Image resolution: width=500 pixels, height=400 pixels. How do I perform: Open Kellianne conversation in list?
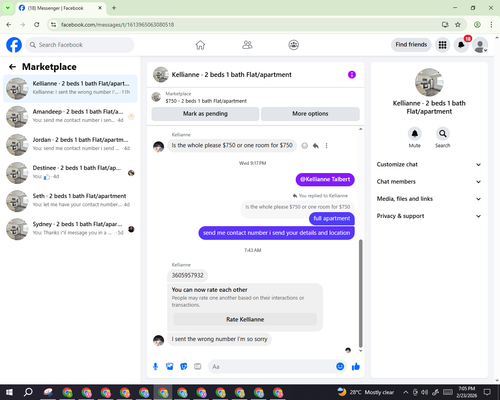point(70,89)
